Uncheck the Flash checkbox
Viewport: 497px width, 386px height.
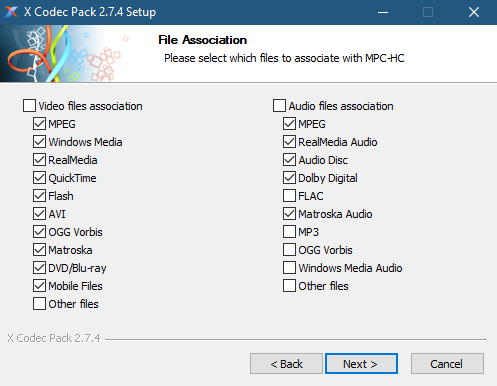point(39,196)
